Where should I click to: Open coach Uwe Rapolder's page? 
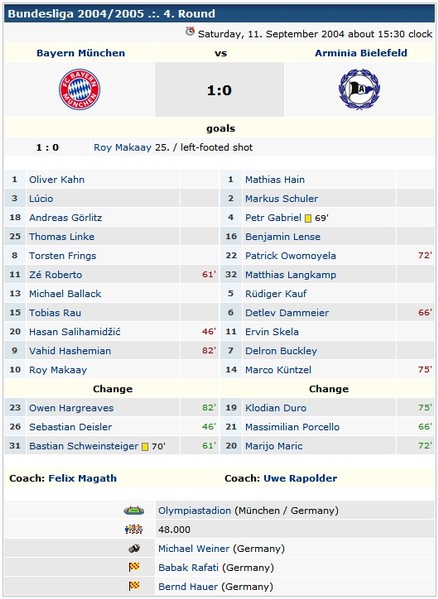pos(300,478)
